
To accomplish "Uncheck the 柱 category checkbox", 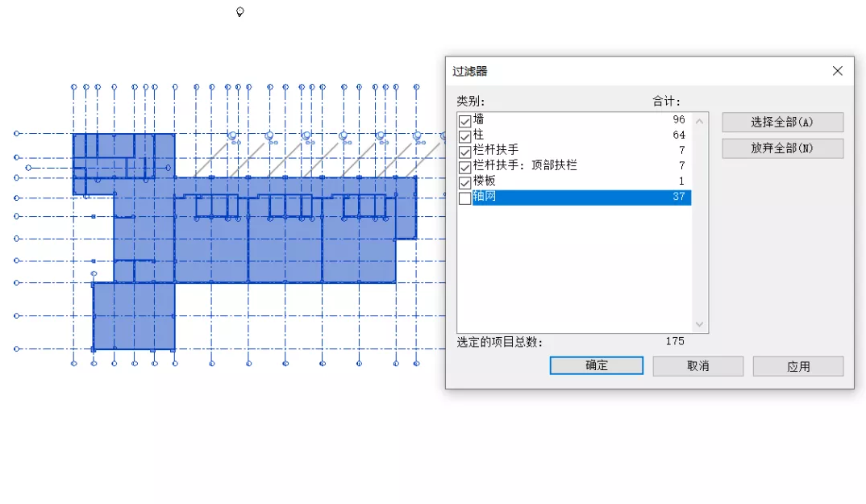I will (x=464, y=135).
